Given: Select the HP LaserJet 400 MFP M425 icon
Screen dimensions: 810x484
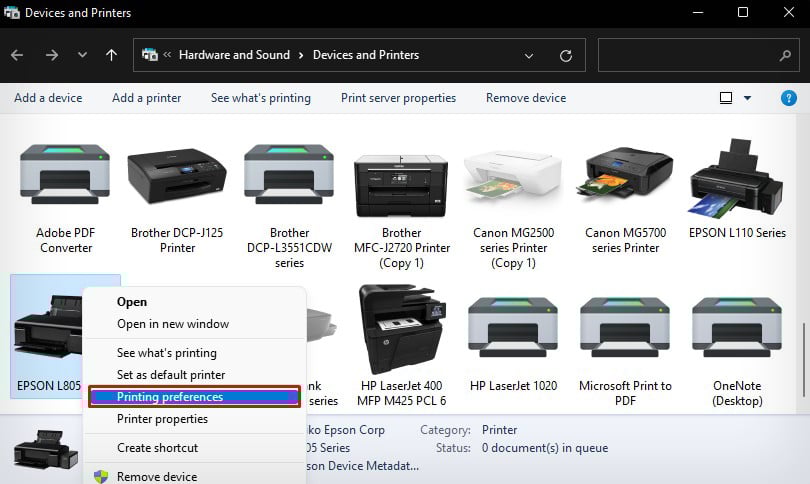Looking at the screenshot, I should coord(401,329).
